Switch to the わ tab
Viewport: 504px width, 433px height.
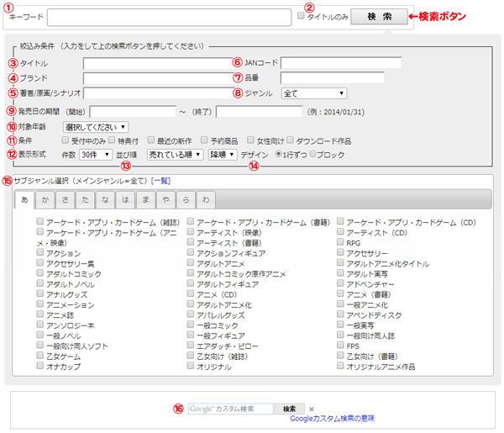point(206,200)
